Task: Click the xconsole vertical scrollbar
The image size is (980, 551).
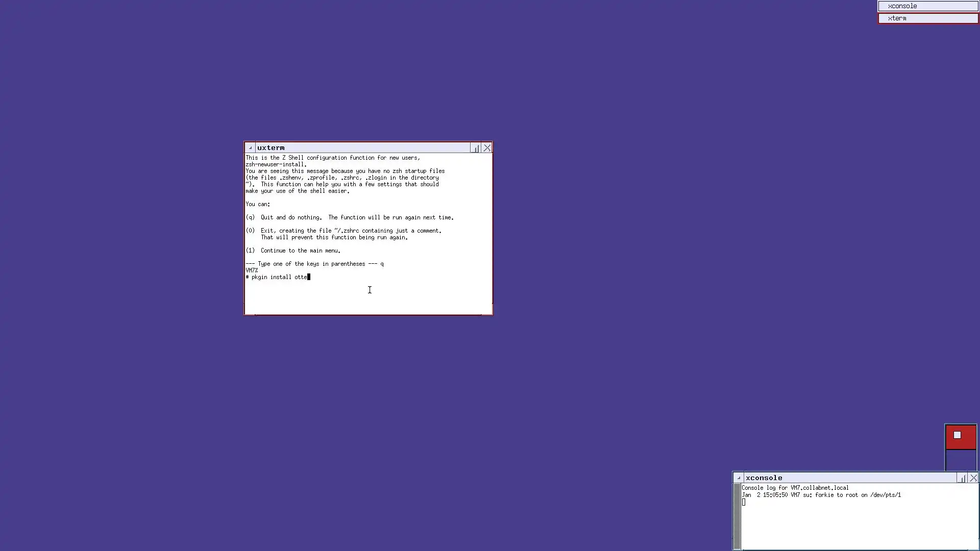Action: click(737, 515)
